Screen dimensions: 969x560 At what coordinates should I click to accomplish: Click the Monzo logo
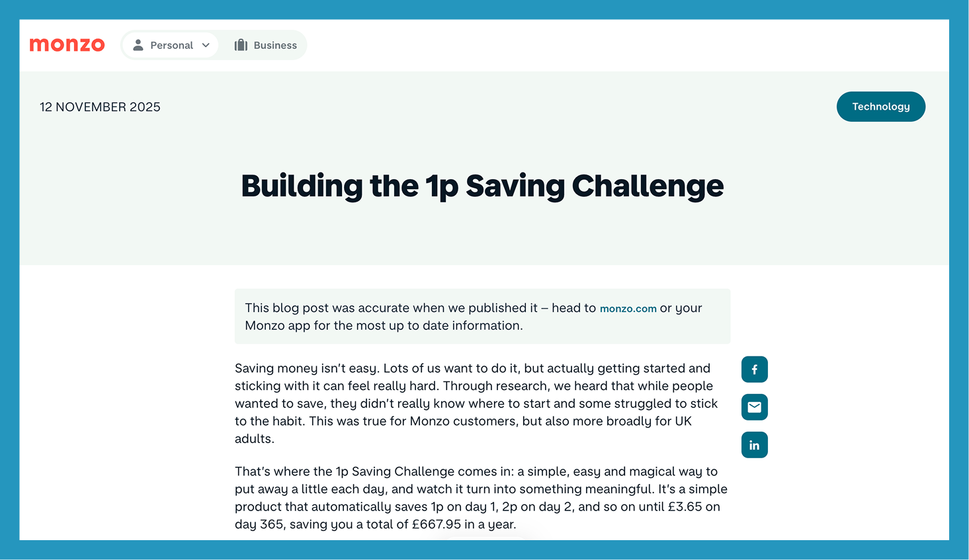pyautogui.click(x=67, y=45)
